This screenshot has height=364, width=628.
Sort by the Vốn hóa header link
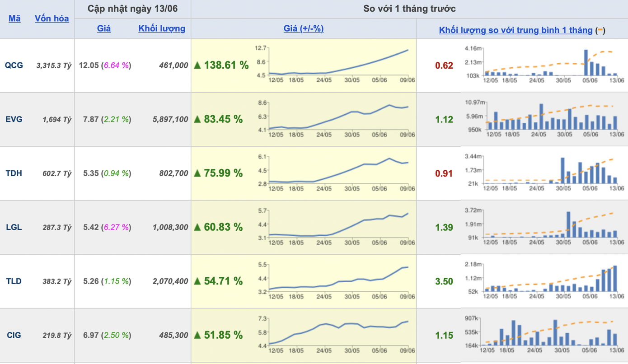click(x=52, y=19)
